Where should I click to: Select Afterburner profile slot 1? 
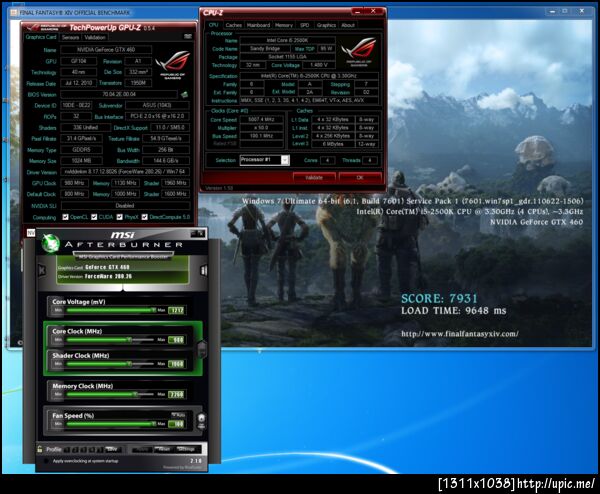67,450
